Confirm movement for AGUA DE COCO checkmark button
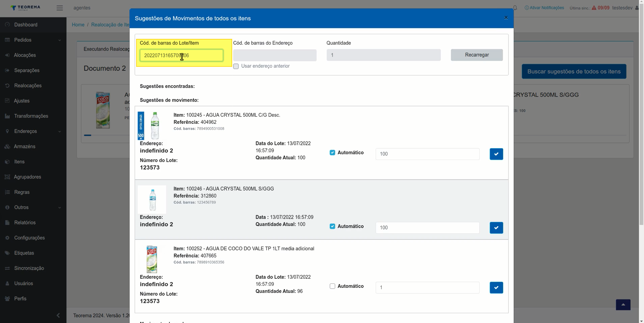644x323 pixels. click(x=496, y=287)
